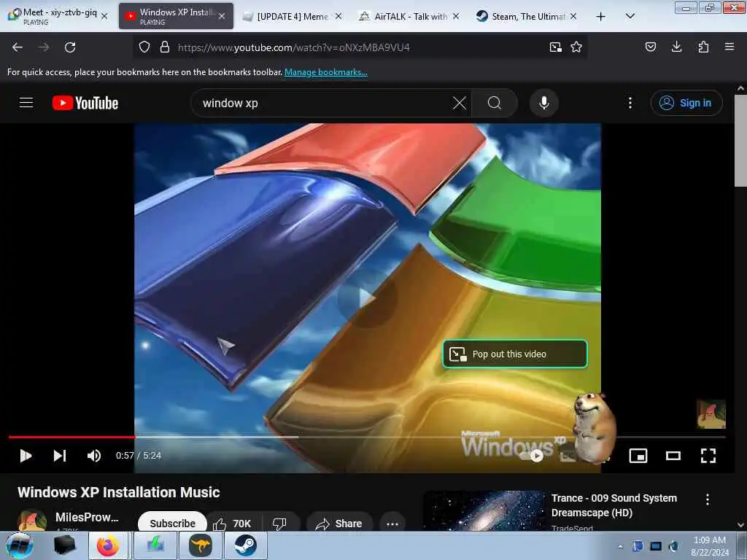Open the Pocket save icon
Screen dimensions: 747x560
pos(650,47)
